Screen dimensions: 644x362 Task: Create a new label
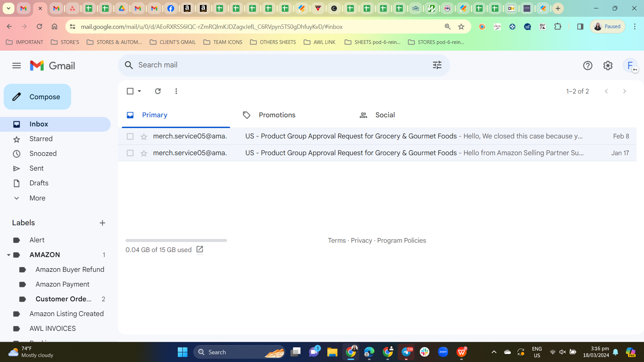click(102, 223)
